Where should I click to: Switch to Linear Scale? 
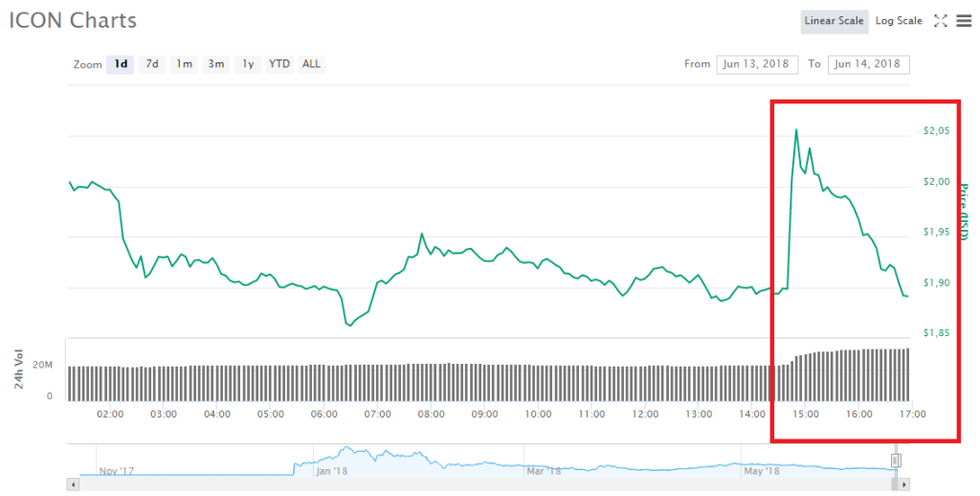pos(834,21)
